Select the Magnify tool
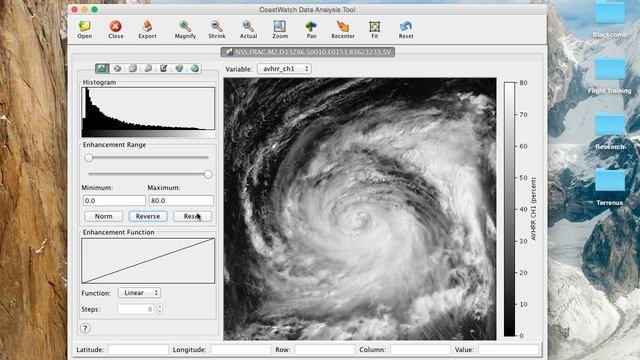Screen dimensions: 640x360 (185, 29)
